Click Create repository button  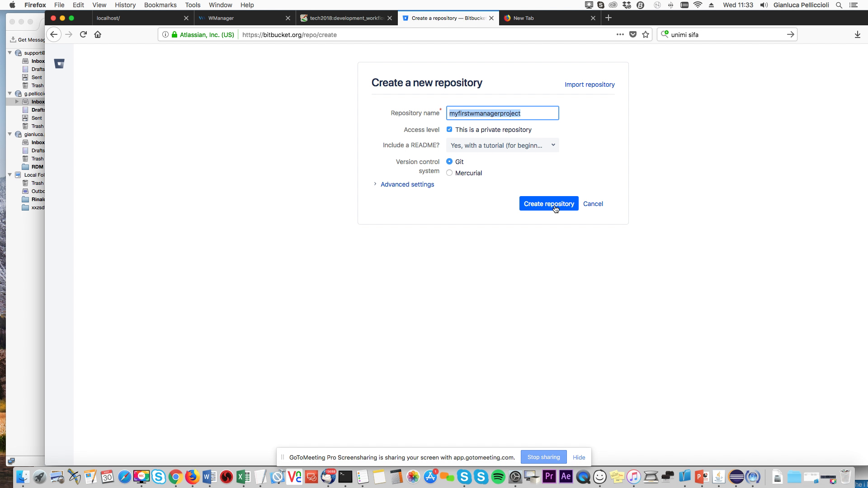548,204
